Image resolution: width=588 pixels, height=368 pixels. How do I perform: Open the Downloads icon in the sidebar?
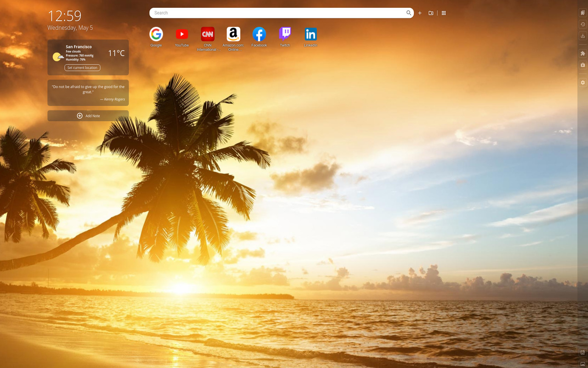tap(582, 35)
